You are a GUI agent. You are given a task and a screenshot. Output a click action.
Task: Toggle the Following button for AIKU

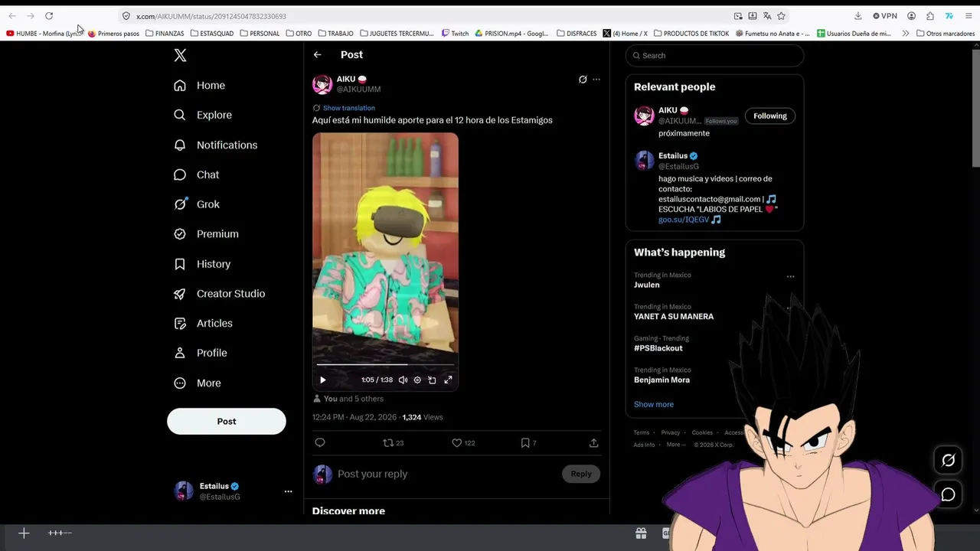(770, 116)
